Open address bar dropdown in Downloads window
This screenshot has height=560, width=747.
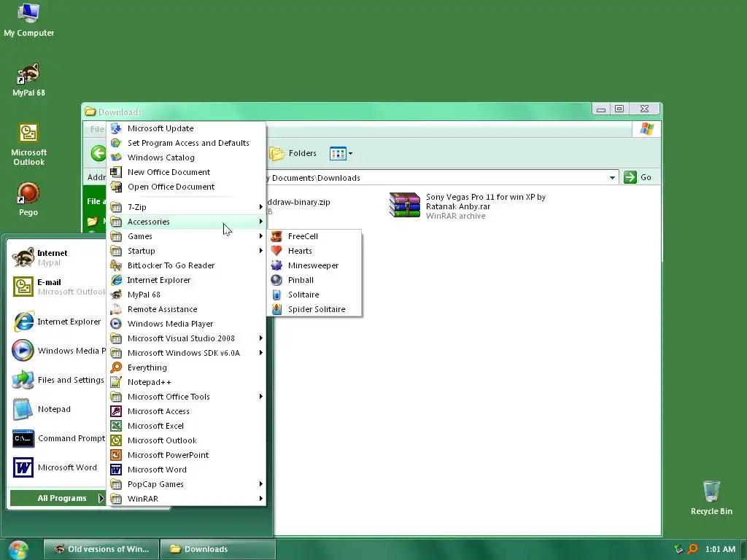click(612, 178)
